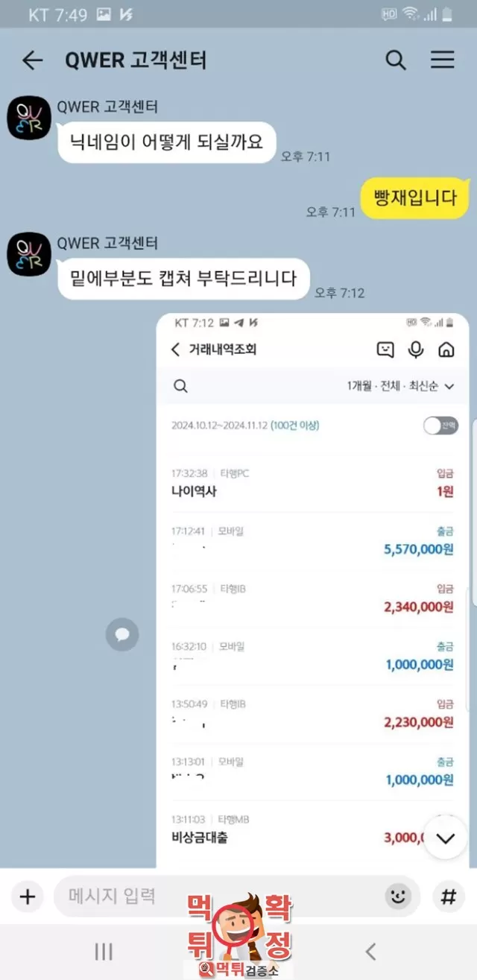Open the emoticon picker smiley
The width and height of the screenshot is (477, 980).
click(x=398, y=897)
